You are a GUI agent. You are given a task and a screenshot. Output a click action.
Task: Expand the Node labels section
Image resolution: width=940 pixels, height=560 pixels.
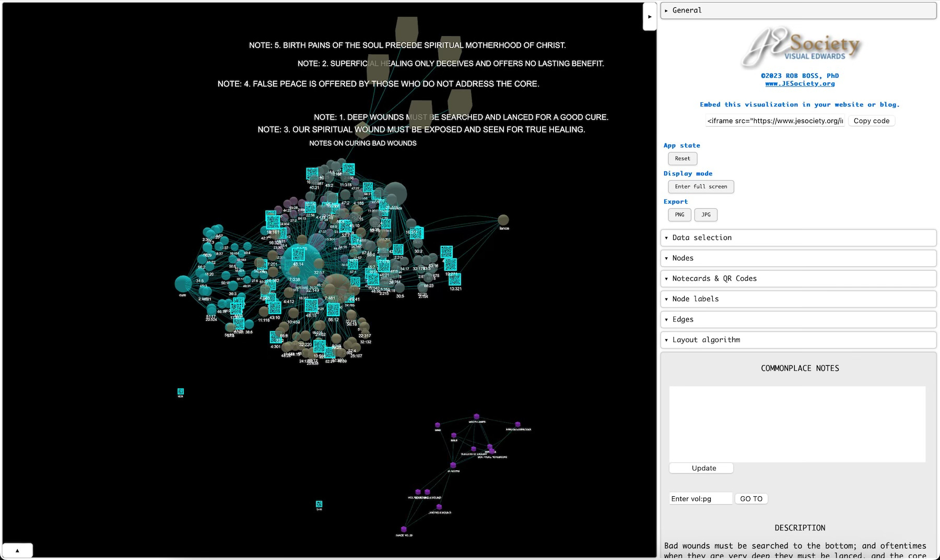point(798,299)
